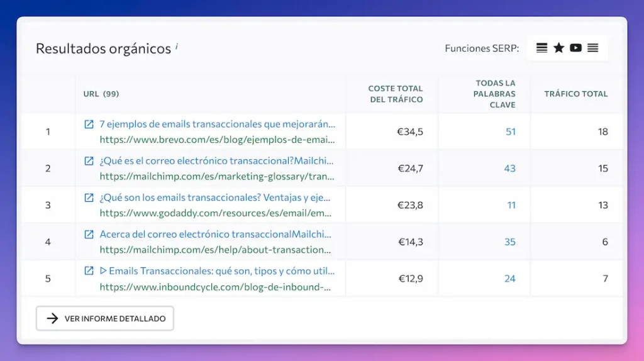
Task: Click the Todas las Palabras Clave header
Action: (496, 94)
